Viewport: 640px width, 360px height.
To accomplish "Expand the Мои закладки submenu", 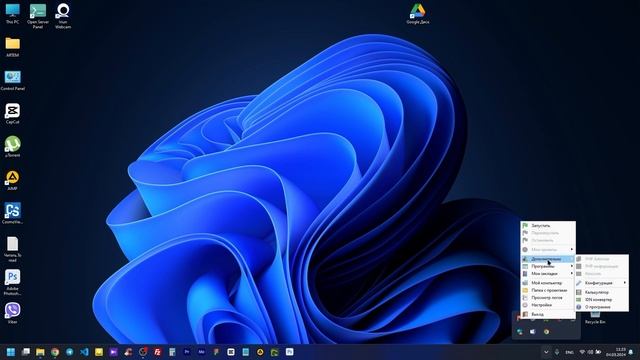I will tap(548, 273).
